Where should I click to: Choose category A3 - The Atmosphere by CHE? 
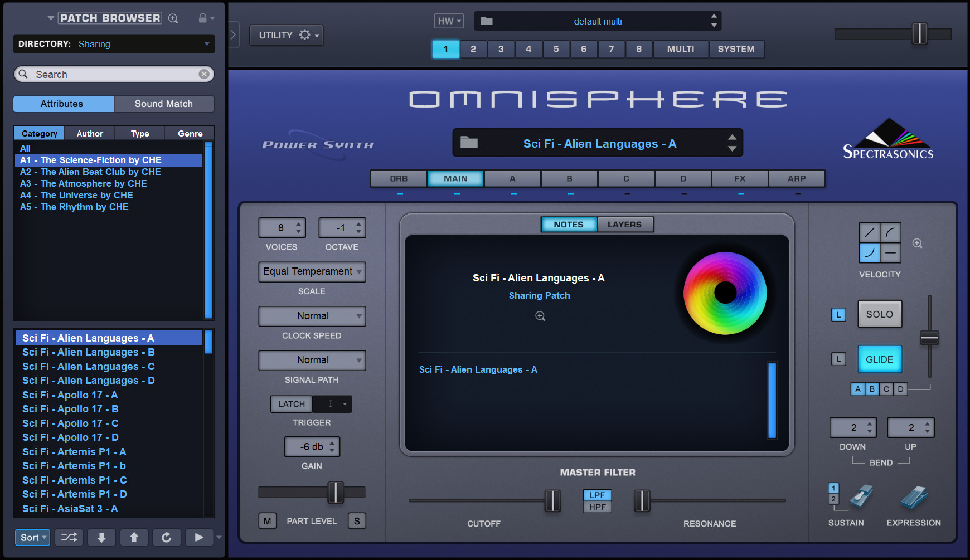(109, 183)
